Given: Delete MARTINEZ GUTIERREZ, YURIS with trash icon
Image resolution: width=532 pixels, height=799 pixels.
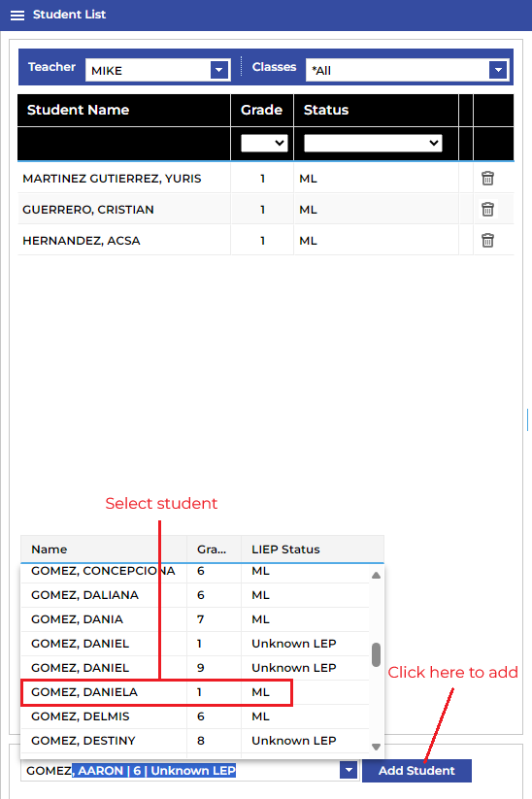Looking at the screenshot, I should tap(487, 179).
